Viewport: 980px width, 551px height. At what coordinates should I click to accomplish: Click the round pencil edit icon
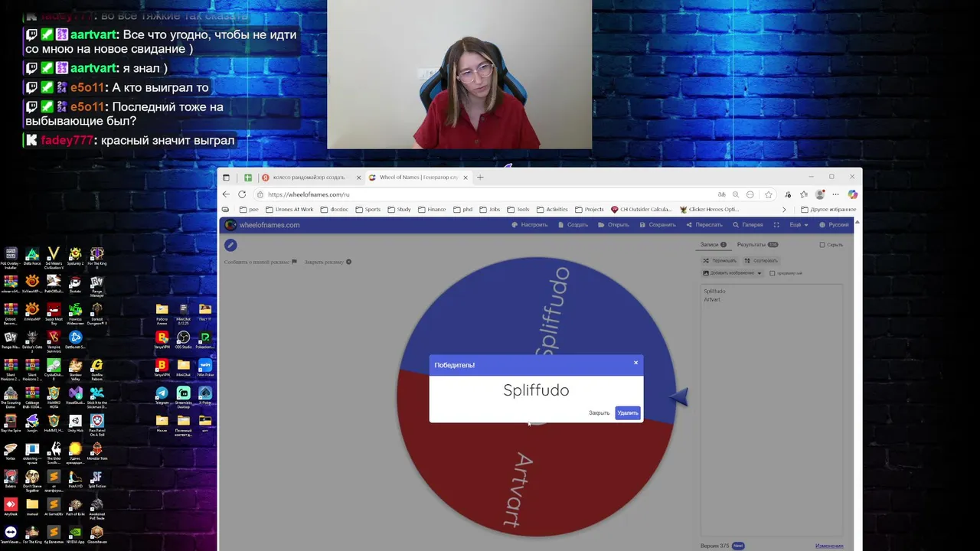click(230, 245)
